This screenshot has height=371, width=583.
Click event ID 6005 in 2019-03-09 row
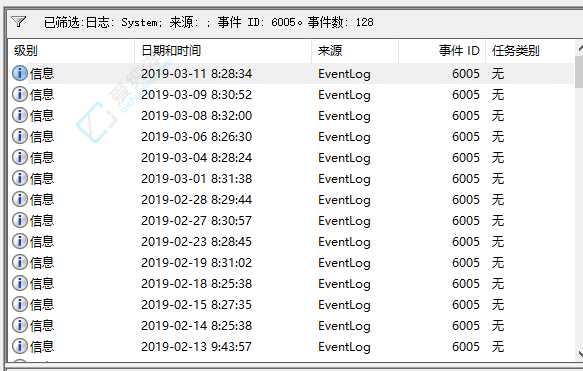[x=466, y=95]
